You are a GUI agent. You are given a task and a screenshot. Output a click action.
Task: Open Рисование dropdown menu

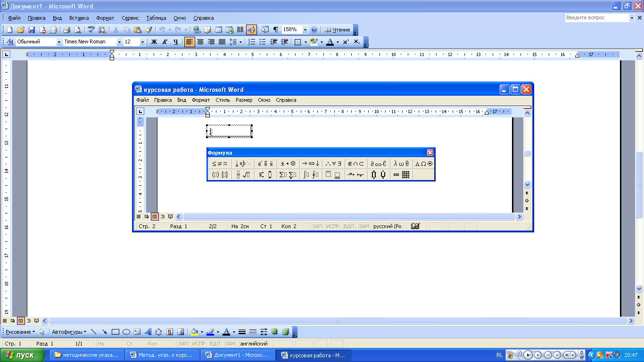pos(20,332)
